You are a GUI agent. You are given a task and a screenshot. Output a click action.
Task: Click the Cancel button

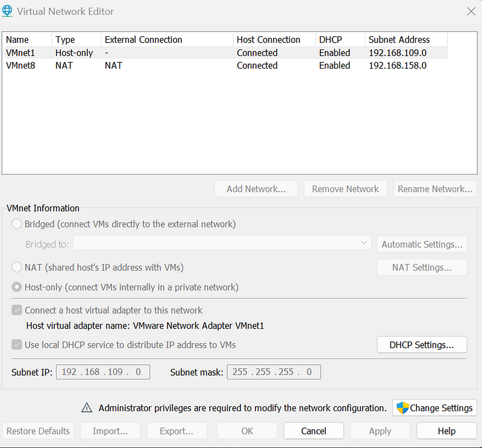(313, 431)
